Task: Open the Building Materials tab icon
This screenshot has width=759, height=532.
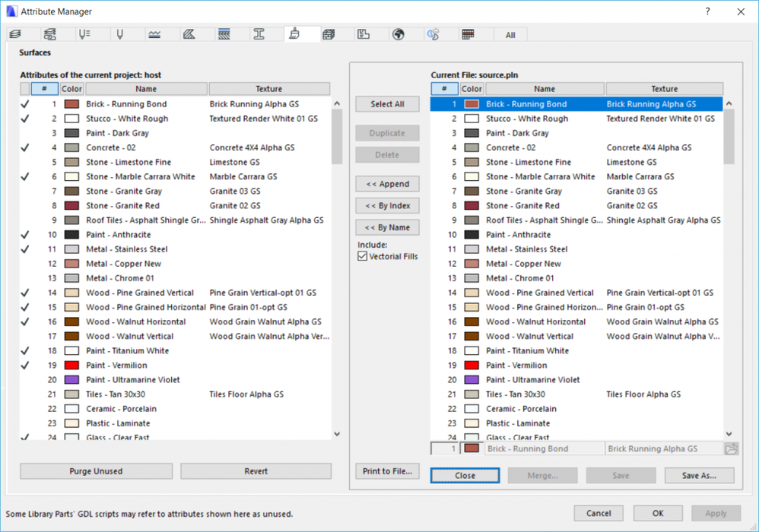Action: tap(329, 34)
